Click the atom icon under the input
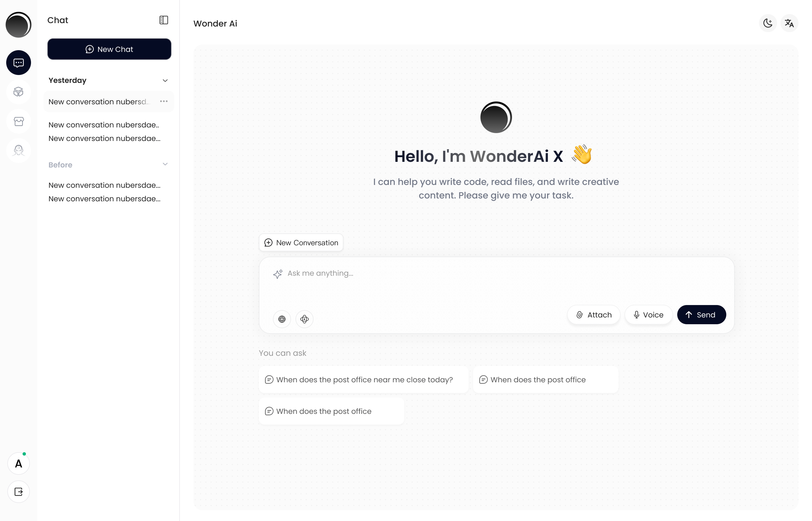The height and width of the screenshot is (521, 812). pyautogui.click(x=304, y=319)
